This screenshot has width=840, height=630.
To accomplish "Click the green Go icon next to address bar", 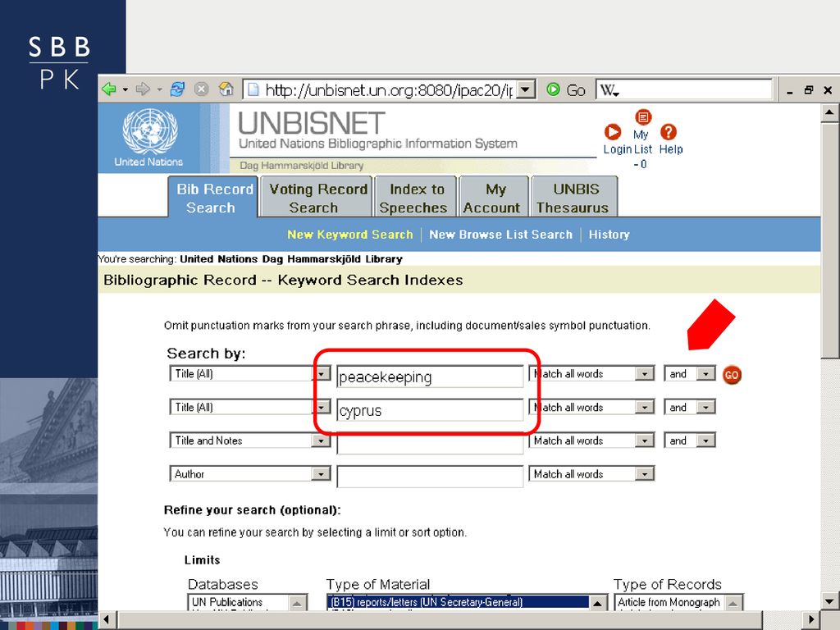I will pos(554,89).
